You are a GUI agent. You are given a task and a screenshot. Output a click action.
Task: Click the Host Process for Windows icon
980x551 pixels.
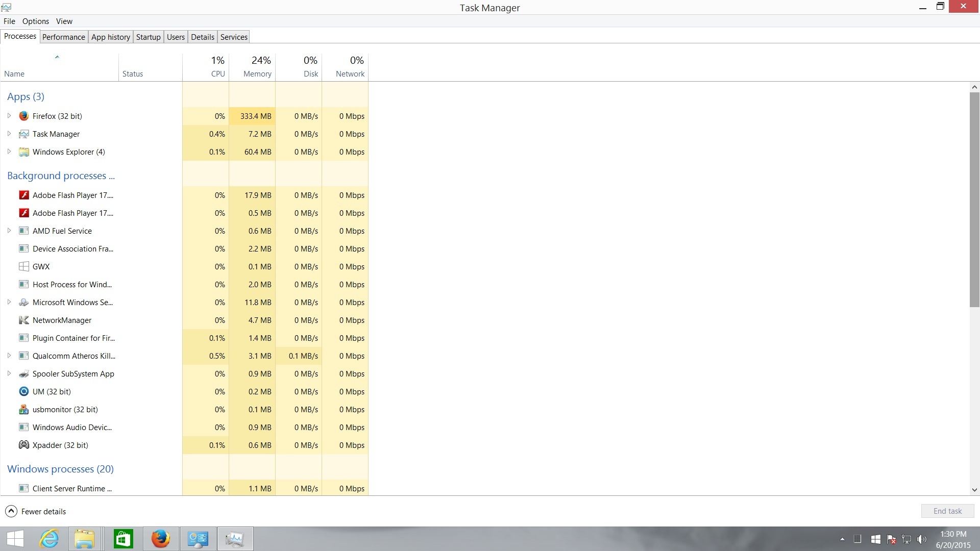coord(23,284)
